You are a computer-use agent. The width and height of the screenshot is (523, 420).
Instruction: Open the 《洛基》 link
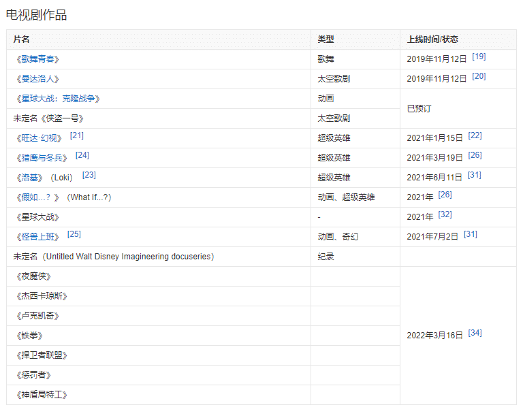30,178
